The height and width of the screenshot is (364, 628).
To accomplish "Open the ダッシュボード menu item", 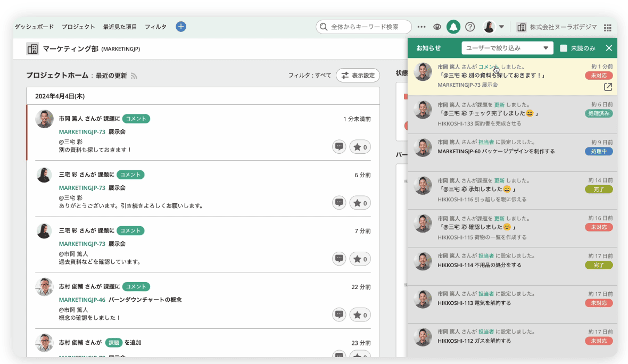I will pos(34,27).
